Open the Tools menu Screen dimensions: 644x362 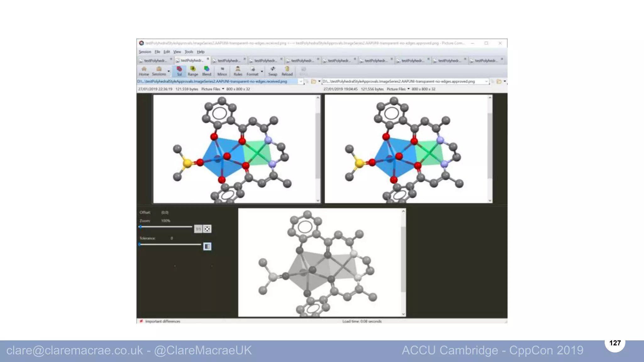[x=189, y=52]
